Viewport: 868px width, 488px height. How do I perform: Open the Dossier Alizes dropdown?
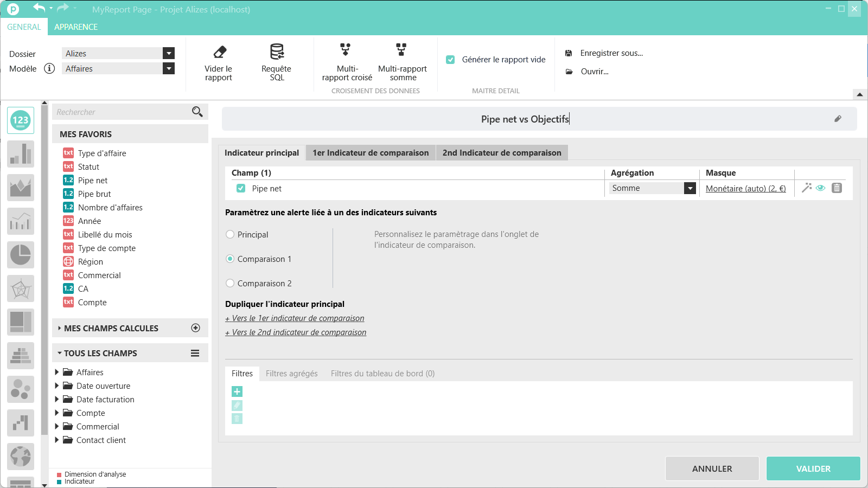click(169, 53)
